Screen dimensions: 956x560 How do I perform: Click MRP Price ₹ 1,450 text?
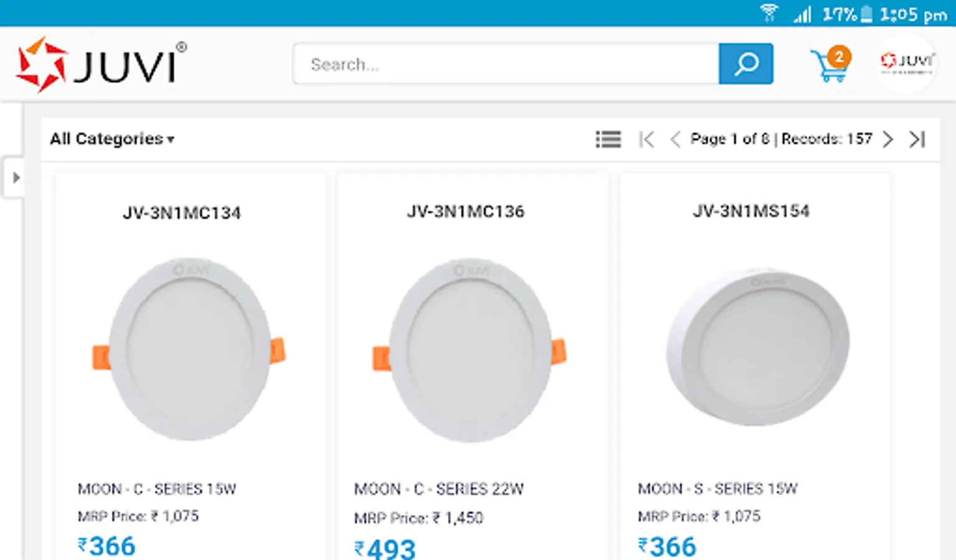tap(418, 518)
